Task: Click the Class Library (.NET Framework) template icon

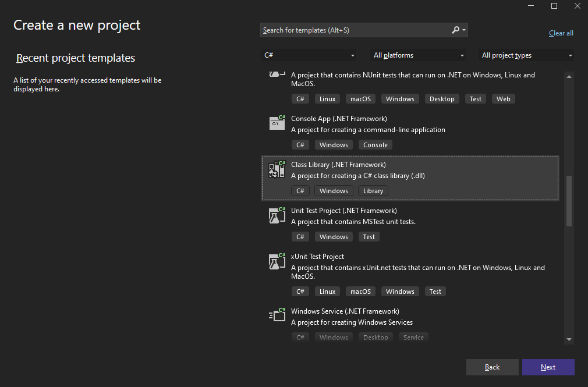Action: coord(277,169)
